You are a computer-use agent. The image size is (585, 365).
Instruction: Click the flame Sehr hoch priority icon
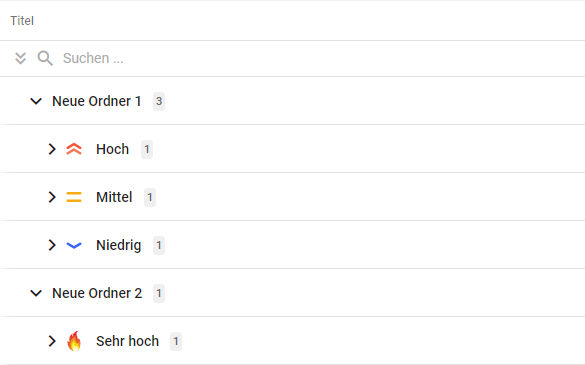[74, 341]
